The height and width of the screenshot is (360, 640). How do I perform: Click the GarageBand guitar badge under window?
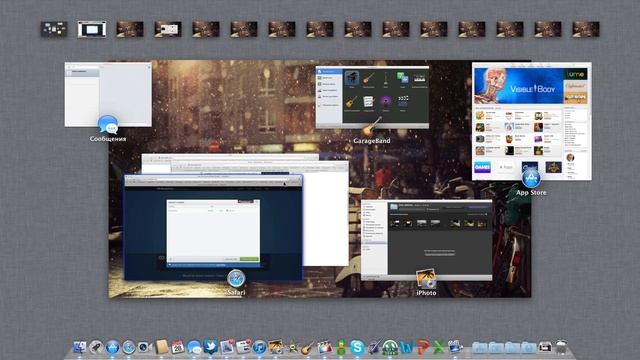coord(372,127)
